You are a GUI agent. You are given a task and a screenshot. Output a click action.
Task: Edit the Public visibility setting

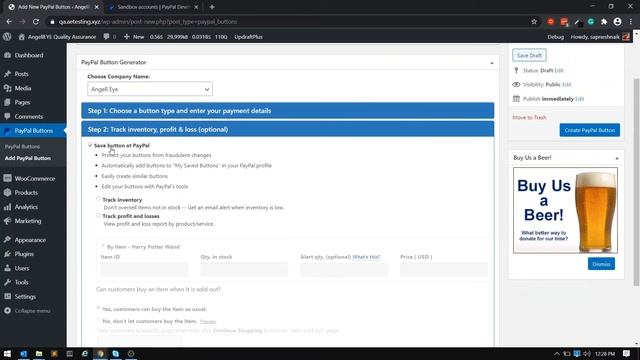pyautogui.click(x=567, y=84)
